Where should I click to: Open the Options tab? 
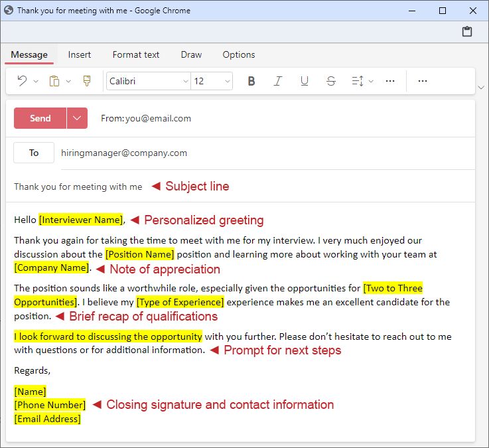coord(239,55)
